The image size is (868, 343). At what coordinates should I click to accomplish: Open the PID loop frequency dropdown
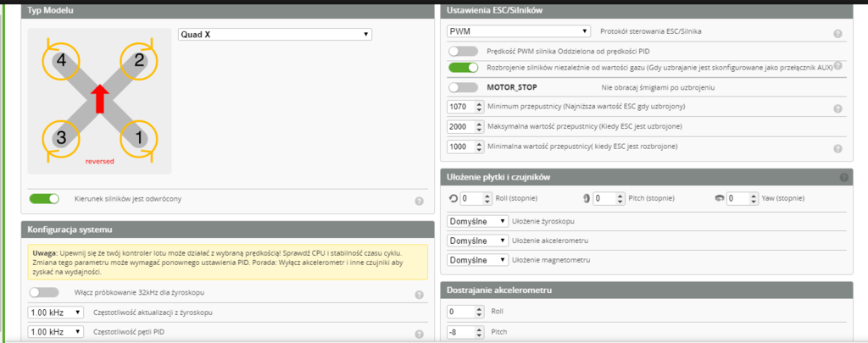point(56,332)
